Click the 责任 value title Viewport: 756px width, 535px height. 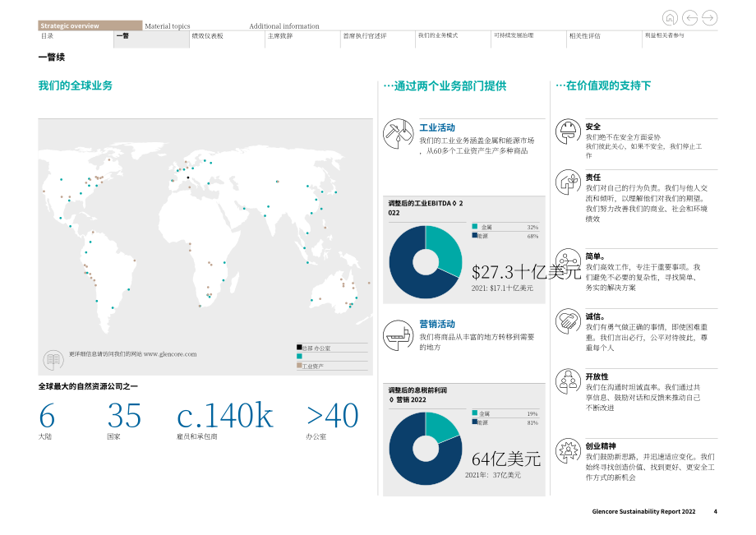pyautogui.click(x=593, y=178)
